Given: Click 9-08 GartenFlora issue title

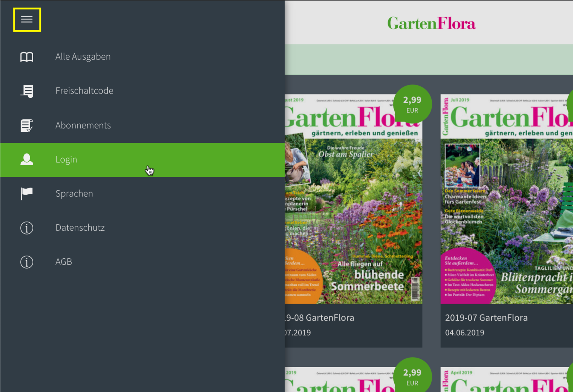Looking at the screenshot, I should click(319, 317).
